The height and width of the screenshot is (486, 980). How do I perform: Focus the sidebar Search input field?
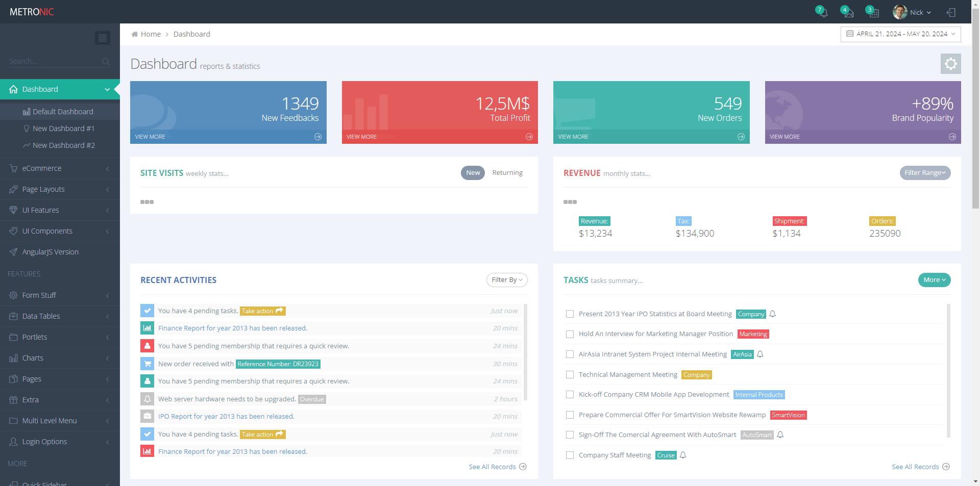click(54, 61)
